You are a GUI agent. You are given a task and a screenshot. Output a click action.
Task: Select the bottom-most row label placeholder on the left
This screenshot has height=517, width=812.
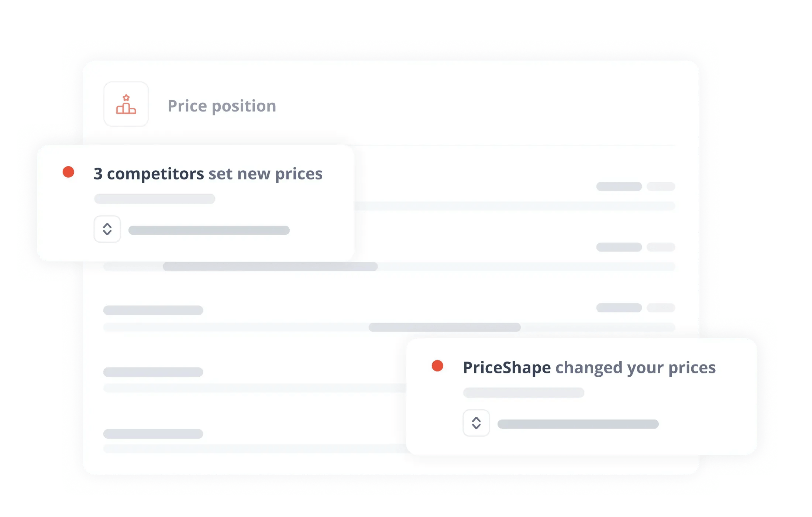coord(153,434)
